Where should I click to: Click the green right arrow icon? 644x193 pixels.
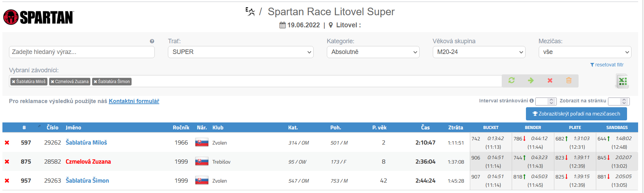click(x=531, y=80)
